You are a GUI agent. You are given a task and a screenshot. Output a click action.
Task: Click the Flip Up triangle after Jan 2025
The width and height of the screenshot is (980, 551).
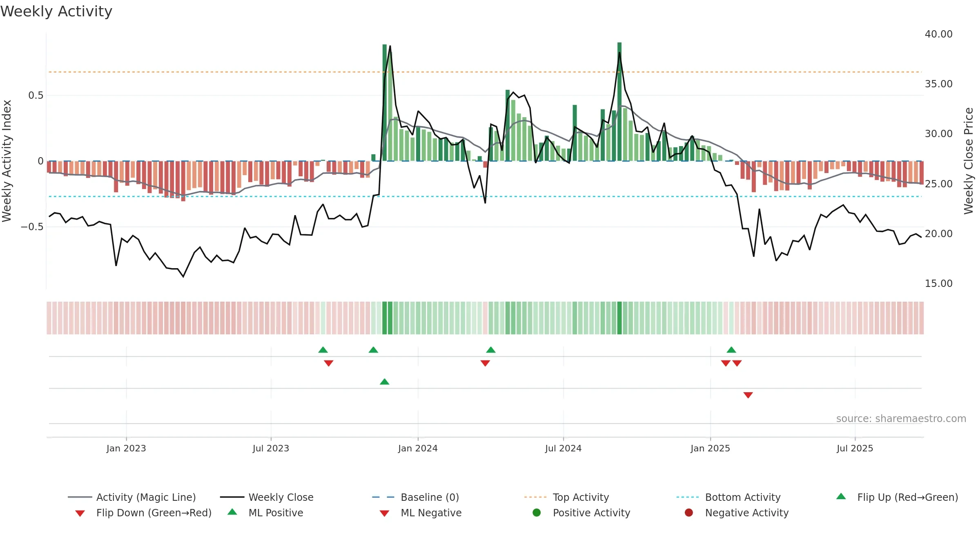731,350
